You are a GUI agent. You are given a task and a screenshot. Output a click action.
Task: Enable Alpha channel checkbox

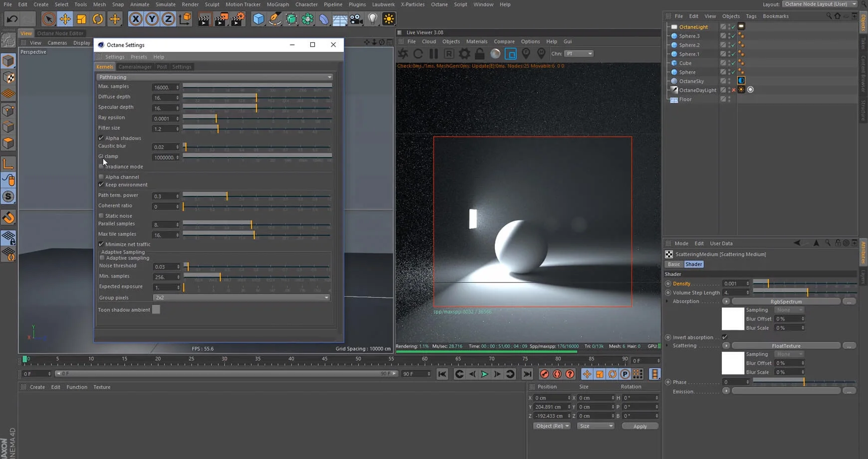click(x=101, y=177)
